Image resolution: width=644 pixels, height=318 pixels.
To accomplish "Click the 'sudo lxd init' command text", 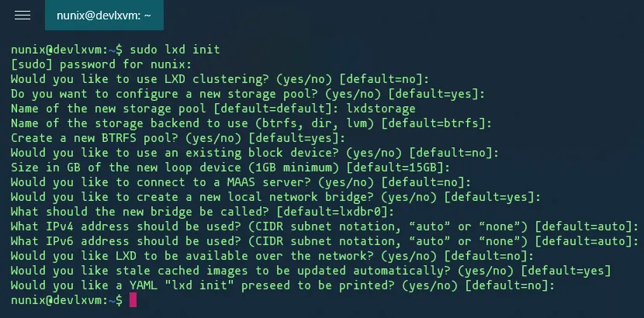I will pyautogui.click(x=180, y=50).
